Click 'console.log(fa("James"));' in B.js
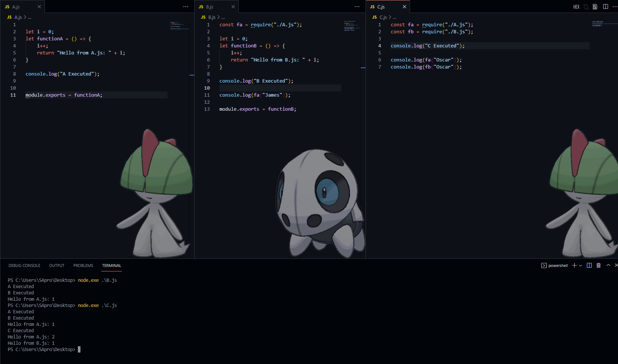This screenshot has width=618, height=364. (x=255, y=95)
